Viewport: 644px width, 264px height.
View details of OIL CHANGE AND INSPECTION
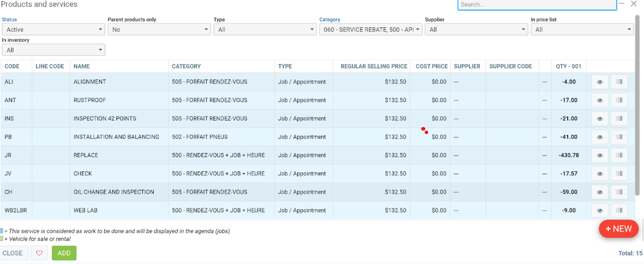(x=600, y=192)
